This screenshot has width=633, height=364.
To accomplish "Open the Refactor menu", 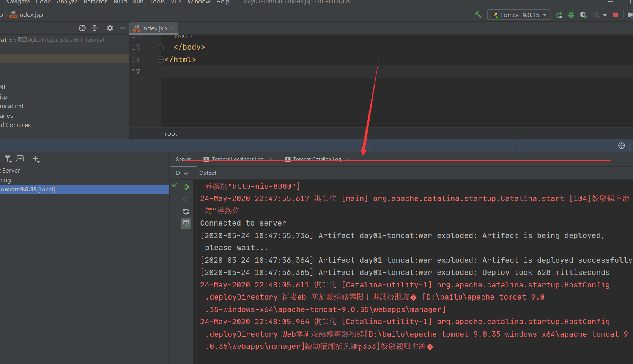I will tap(95, 2).
